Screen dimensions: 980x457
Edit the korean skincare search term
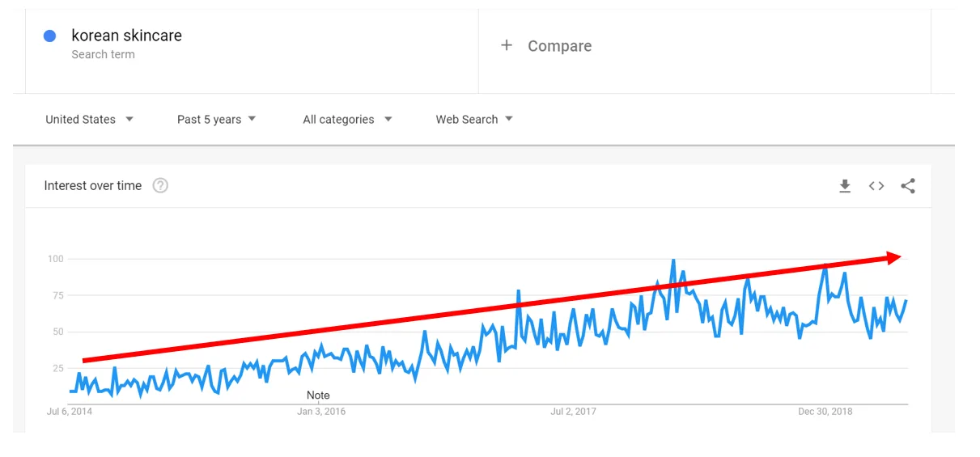click(126, 36)
